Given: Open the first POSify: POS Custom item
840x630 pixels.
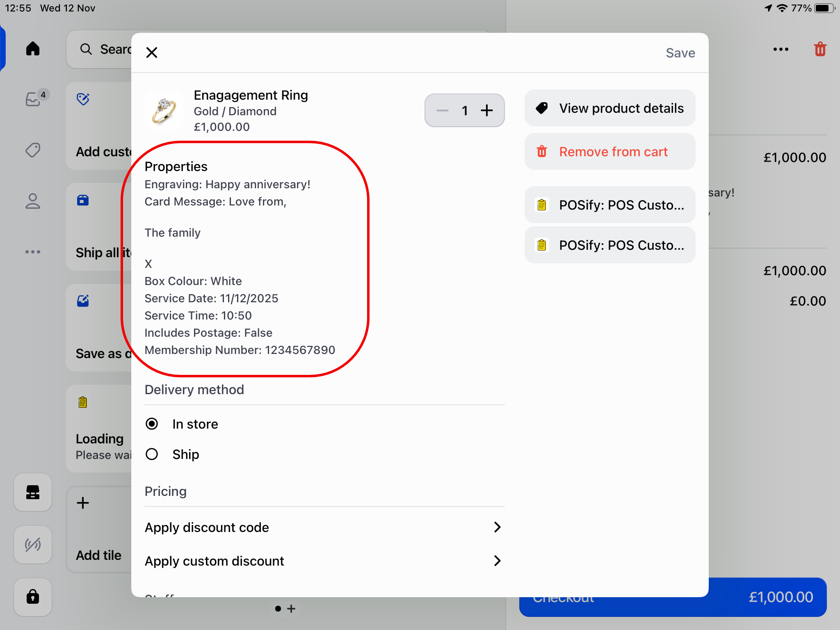Looking at the screenshot, I should coord(609,205).
